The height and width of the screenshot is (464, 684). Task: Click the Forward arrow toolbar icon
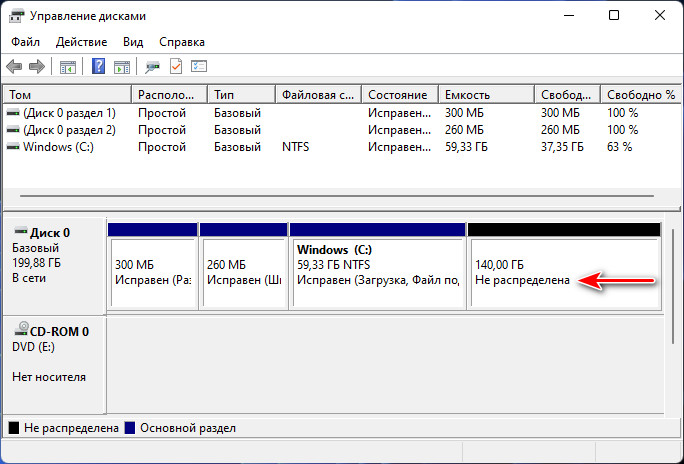(x=37, y=67)
